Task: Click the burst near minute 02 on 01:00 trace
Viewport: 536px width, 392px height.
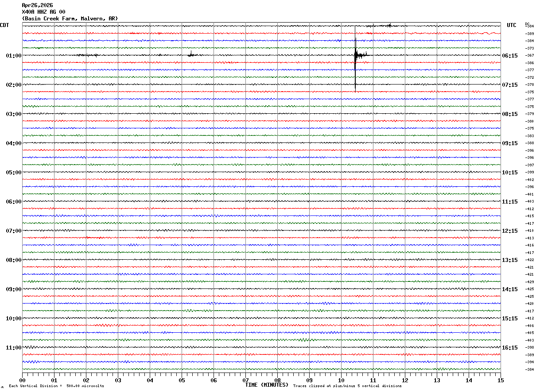Action: point(87,55)
